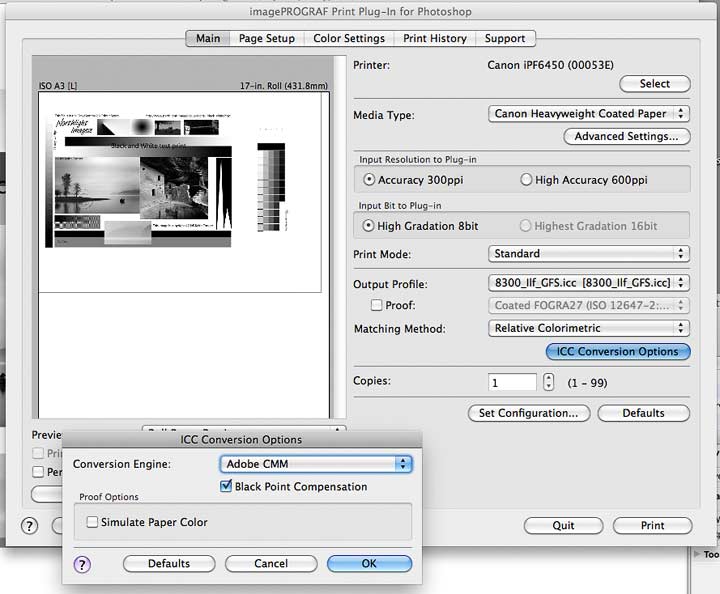Open the Proof profile dropdown
This screenshot has width=720, height=594.
click(589, 306)
